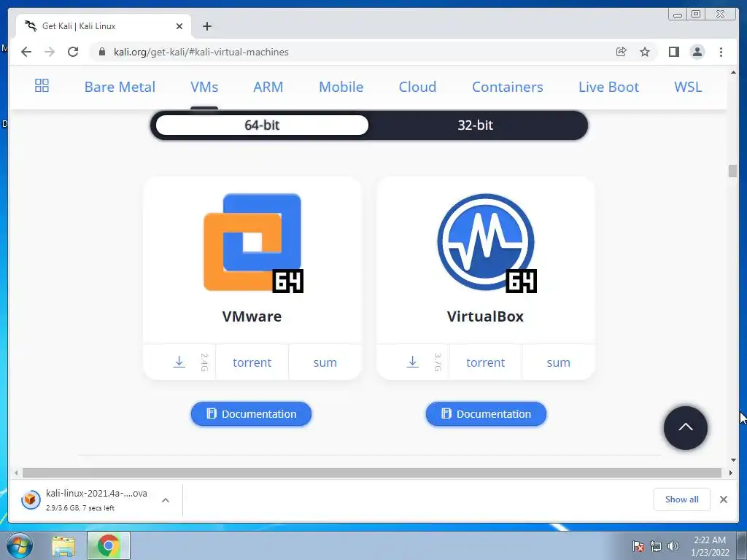Close the Get Kali tab
This screenshot has height=560, width=747.
click(179, 26)
